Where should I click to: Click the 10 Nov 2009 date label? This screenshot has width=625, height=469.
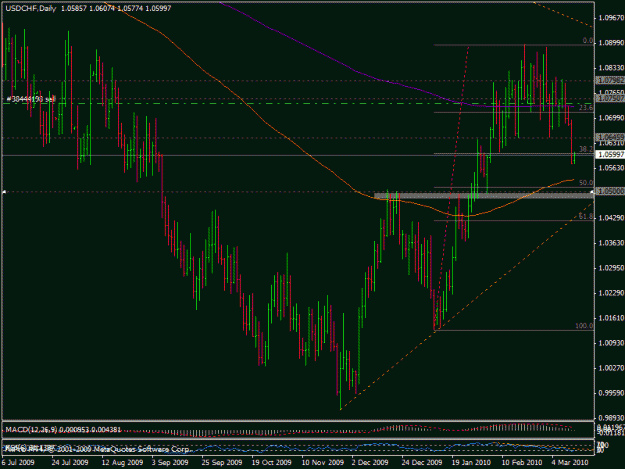pyautogui.click(x=322, y=463)
